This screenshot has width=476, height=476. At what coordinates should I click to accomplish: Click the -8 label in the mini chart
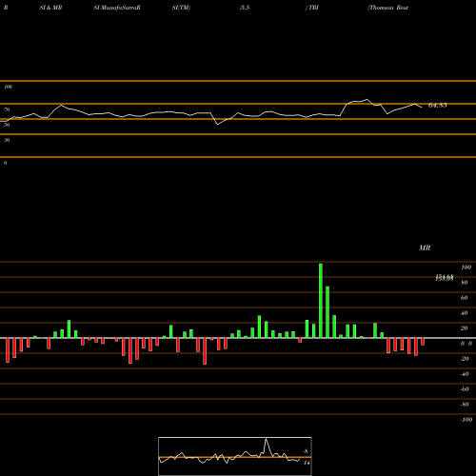click(x=306, y=451)
